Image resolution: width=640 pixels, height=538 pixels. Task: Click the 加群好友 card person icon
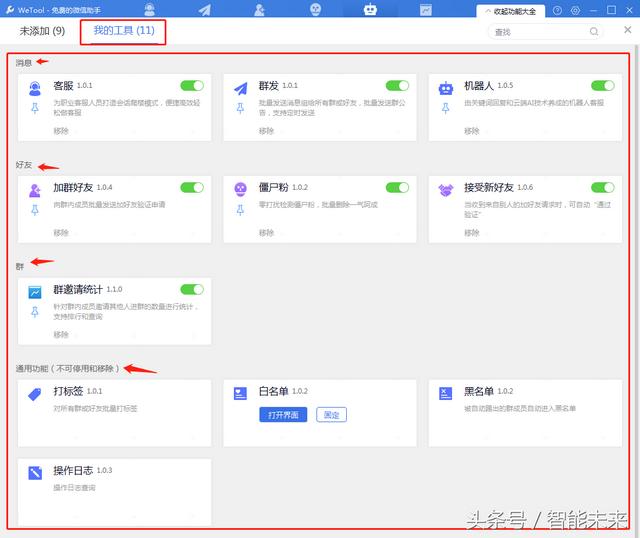coord(35,190)
